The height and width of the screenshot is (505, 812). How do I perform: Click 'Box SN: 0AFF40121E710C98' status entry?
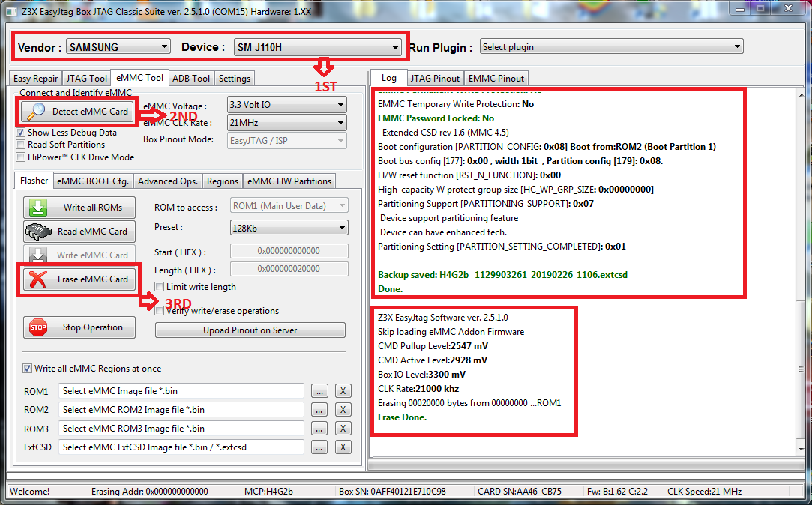(392, 491)
